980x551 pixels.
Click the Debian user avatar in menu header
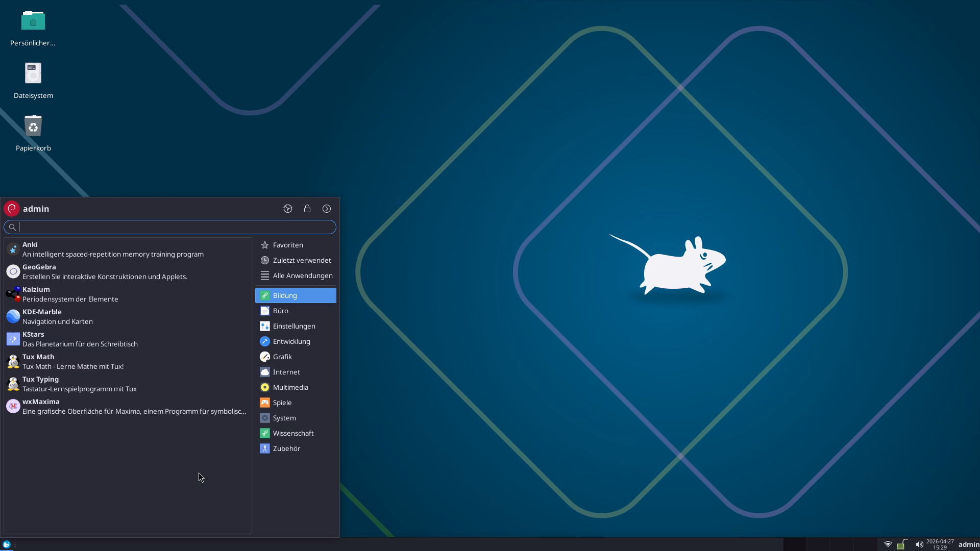pyautogui.click(x=12, y=209)
